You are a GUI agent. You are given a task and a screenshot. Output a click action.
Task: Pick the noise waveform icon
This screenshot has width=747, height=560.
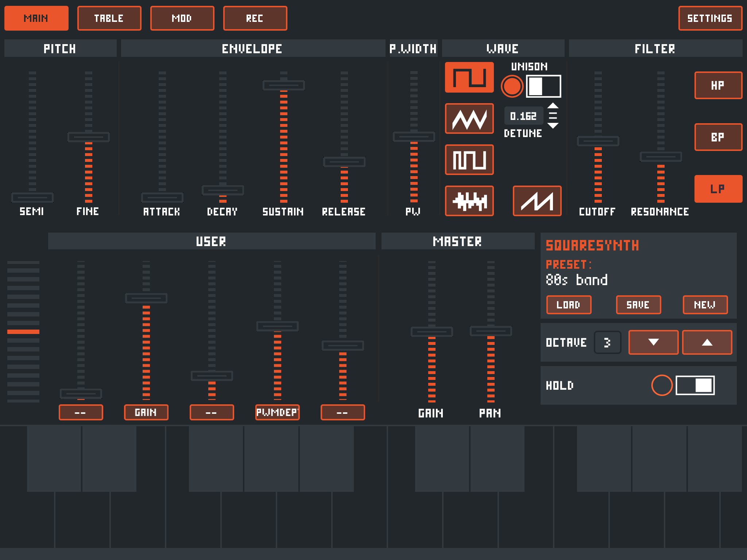pos(469,201)
